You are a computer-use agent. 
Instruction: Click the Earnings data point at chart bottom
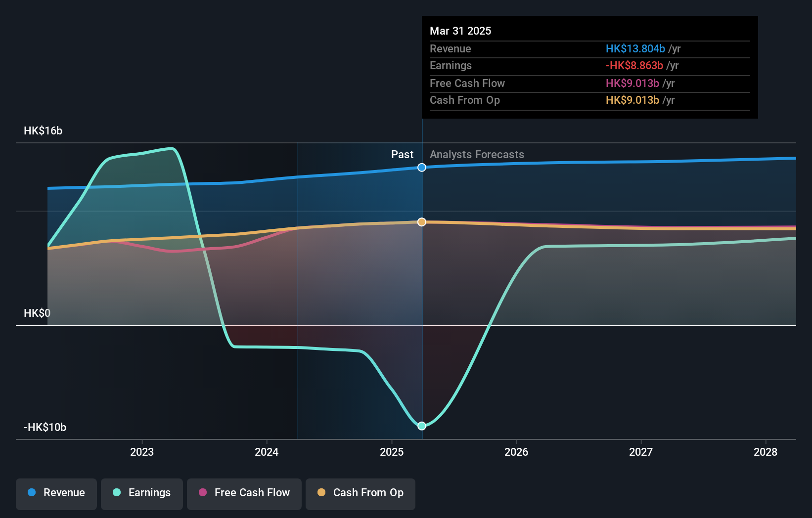(422, 426)
